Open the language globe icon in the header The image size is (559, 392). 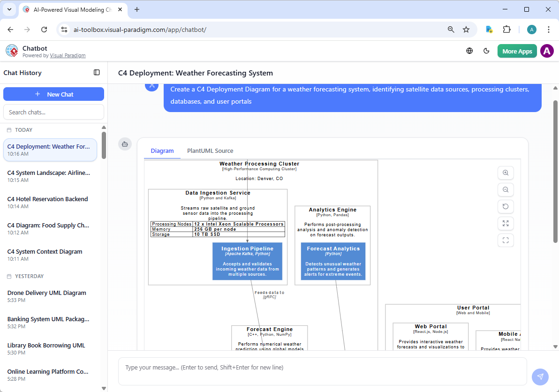tap(469, 51)
